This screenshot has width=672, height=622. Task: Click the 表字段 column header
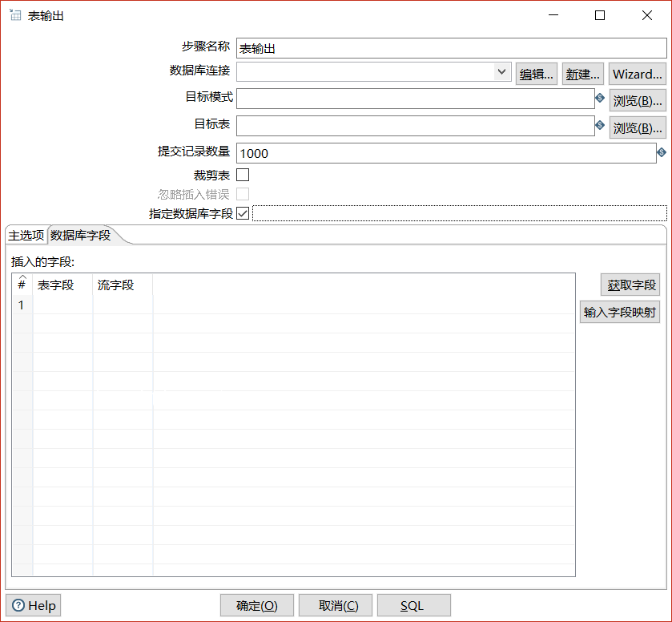pyautogui.click(x=62, y=285)
